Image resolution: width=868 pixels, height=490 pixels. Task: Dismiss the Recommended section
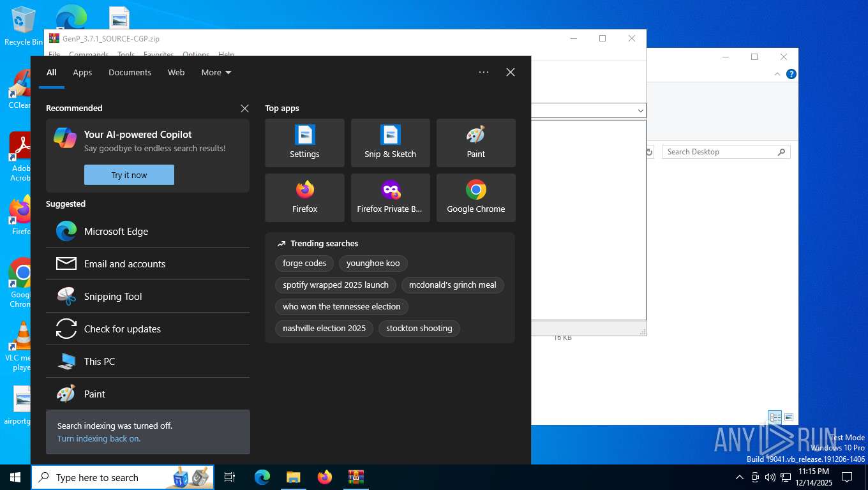click(x=244, y=108)
